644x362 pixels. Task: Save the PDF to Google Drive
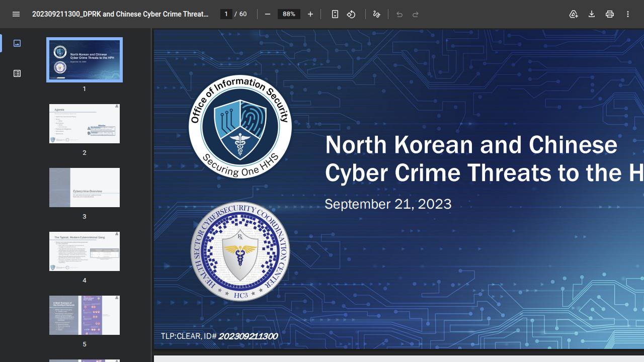pyautogui.click(x=574, y=14)
